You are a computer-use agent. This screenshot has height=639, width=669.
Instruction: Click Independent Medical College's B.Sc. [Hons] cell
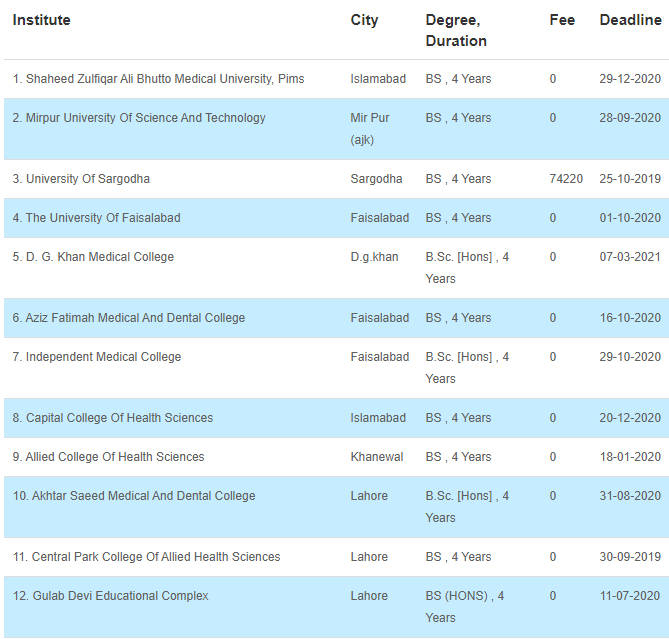(x=467, y=368)
